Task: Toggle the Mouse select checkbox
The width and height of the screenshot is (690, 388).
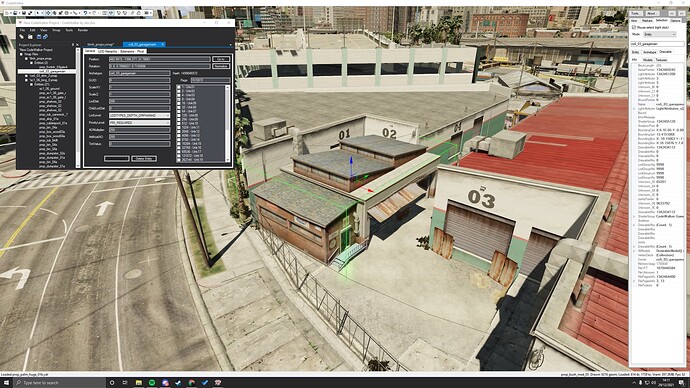Action: click(x=634, y=27)
